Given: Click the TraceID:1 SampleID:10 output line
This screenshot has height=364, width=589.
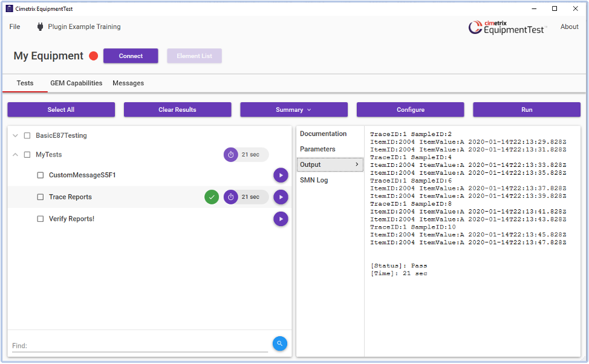Looking at the screenshot, I should click(x=413, y=227).
